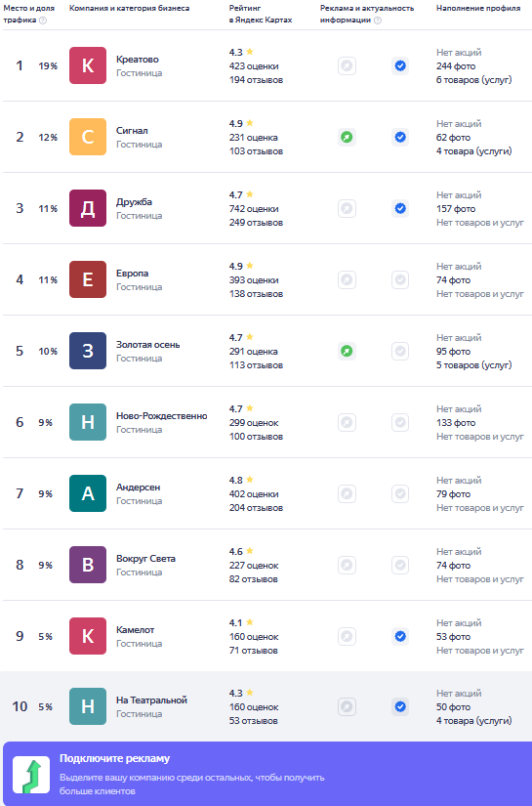
Task: Click 'Подключите рекламу' banner title
Action: click(114, 758)
